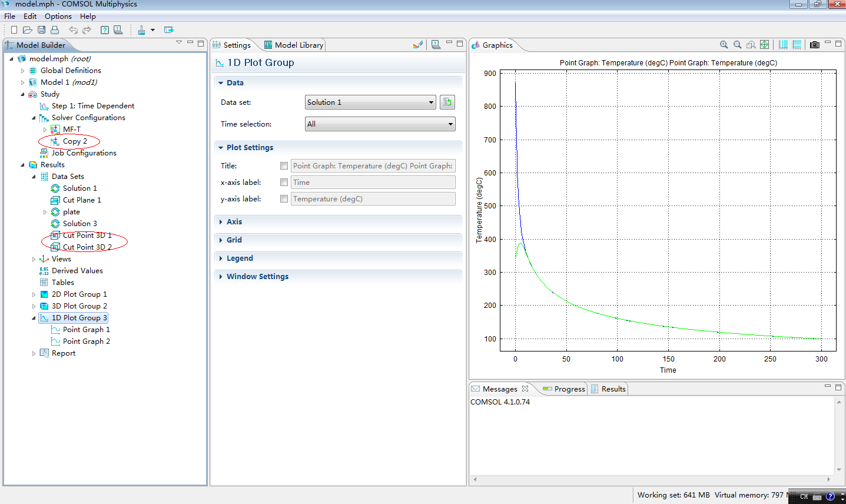The height and width of the screenshot is (504, 846).
Task: Open the Options menu
Action: click(58, 16)
